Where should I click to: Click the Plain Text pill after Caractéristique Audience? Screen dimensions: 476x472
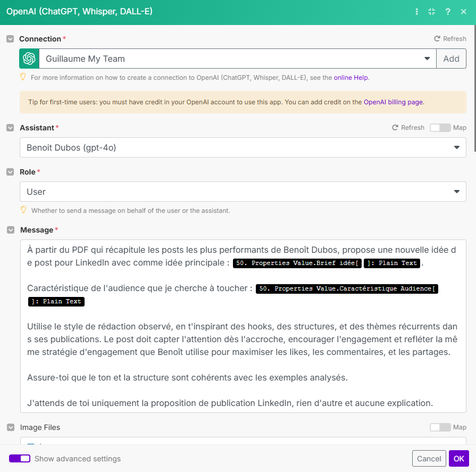pos(56,301)
